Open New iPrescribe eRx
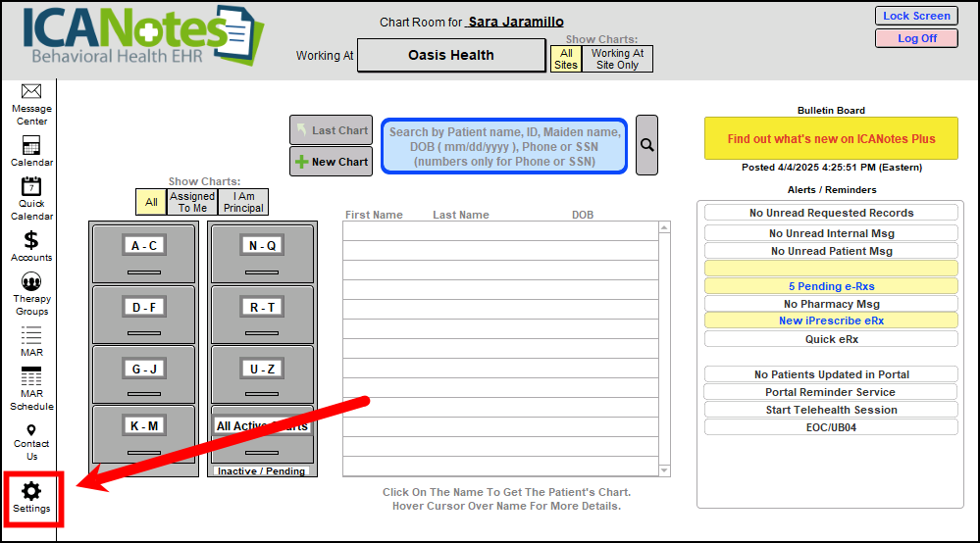The height and width of the screenshot is (543, 980). pos(831,321)
